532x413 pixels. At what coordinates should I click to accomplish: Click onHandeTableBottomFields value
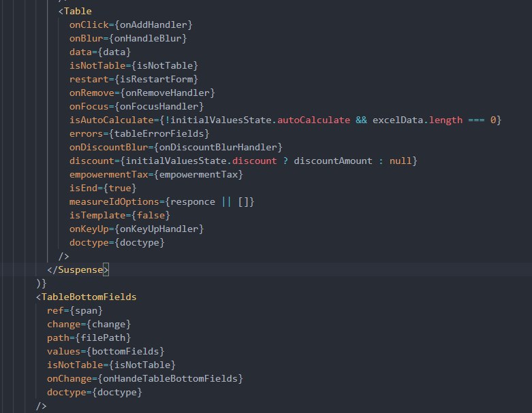click(170, 378)
